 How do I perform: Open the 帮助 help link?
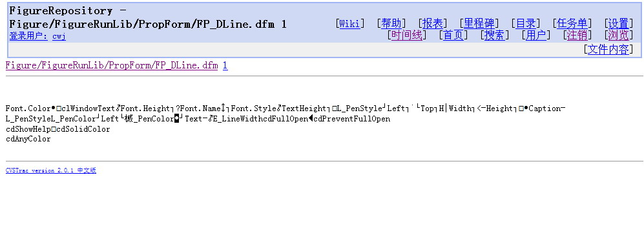[391, 24]
